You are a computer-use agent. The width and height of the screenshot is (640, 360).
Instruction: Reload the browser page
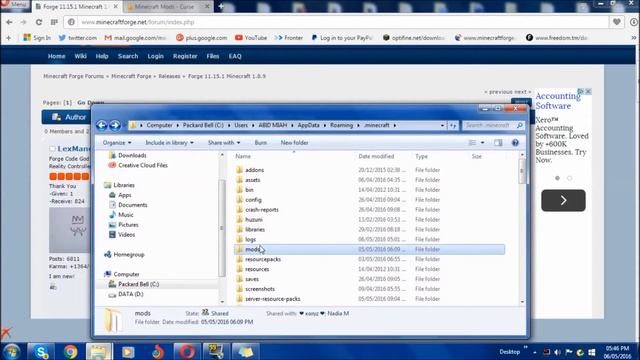coord(39,22)
